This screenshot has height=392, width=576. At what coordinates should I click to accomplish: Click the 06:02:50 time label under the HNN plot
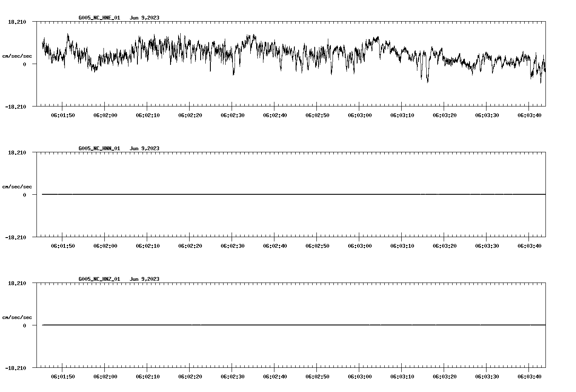coord(317,246)
